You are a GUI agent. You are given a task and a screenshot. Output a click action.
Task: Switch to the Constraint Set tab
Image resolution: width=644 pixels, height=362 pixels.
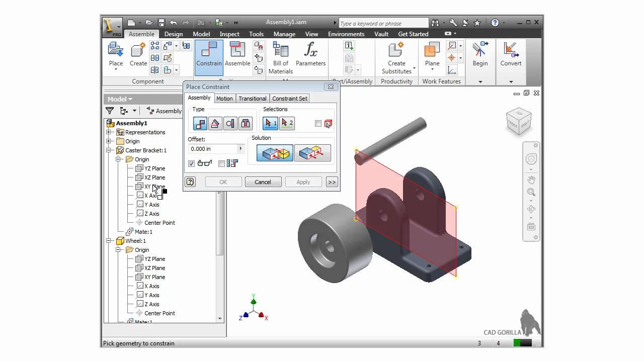pyautogui.click(x=289, y=99)
